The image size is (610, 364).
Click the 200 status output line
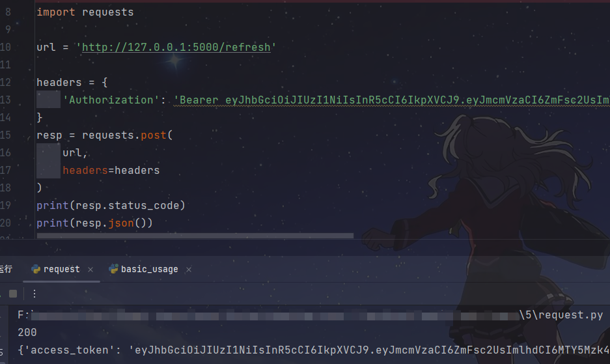coord(27,333)
